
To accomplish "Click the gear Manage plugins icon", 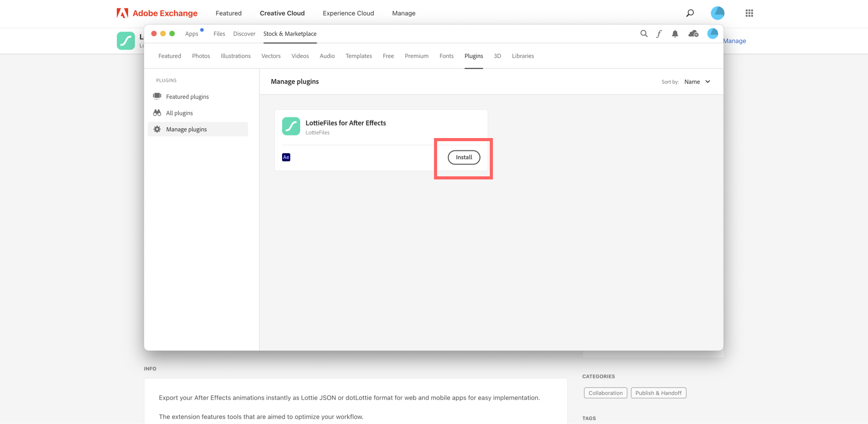I will tap(157, 129).
